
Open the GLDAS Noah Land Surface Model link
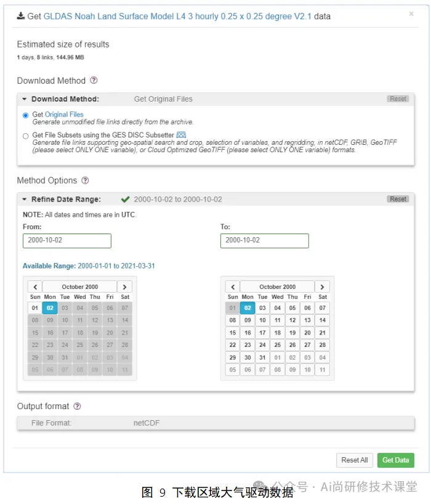(x=177, y=16)
